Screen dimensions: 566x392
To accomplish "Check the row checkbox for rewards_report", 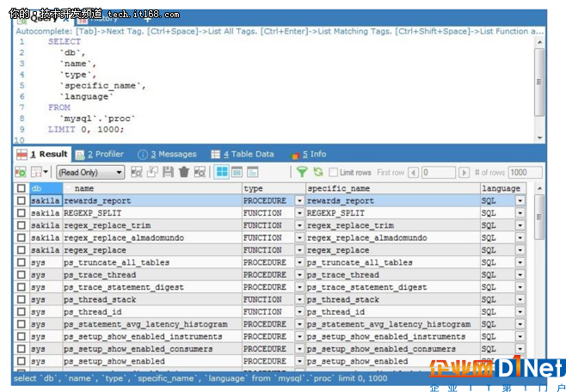I will pyautogui.click(x=22, y=200).
